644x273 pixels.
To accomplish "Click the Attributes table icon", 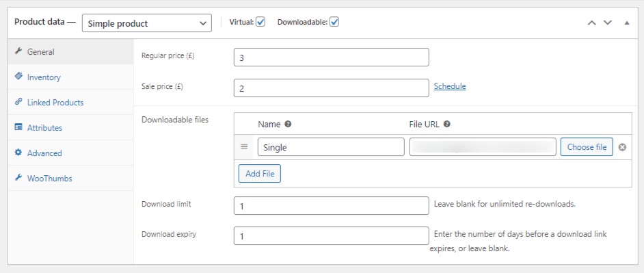I will [18, 127].
